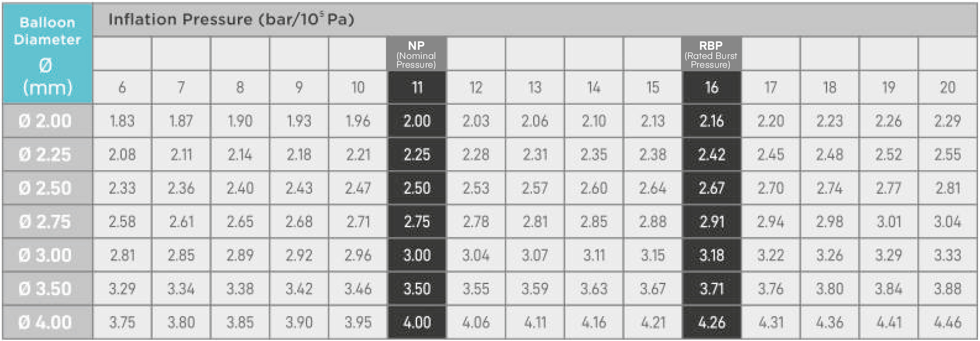Select pressure column header 6

[x=122, y=87]
